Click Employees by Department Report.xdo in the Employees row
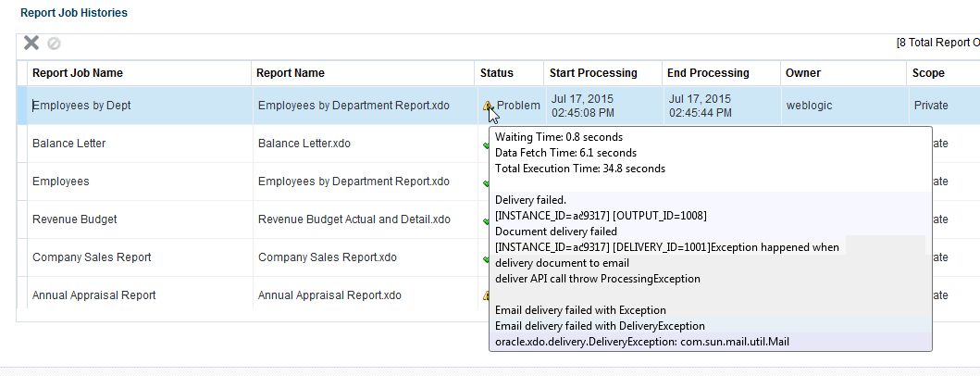This screenshot has width=980, height=376. [354, 182]
